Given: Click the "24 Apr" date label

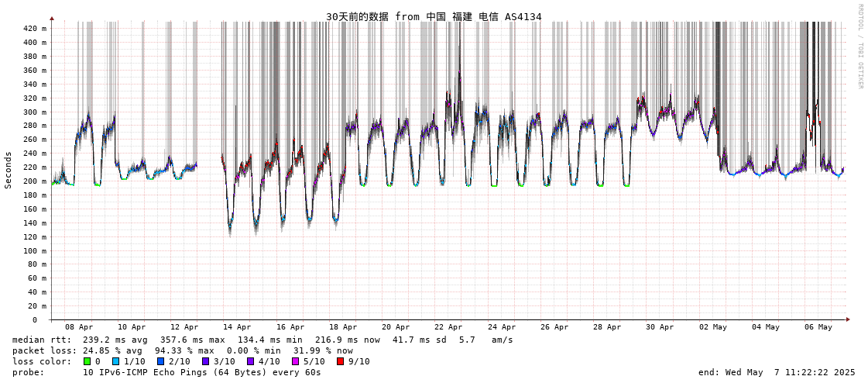Looking at the screenshot, I should [x=502, y=327].
